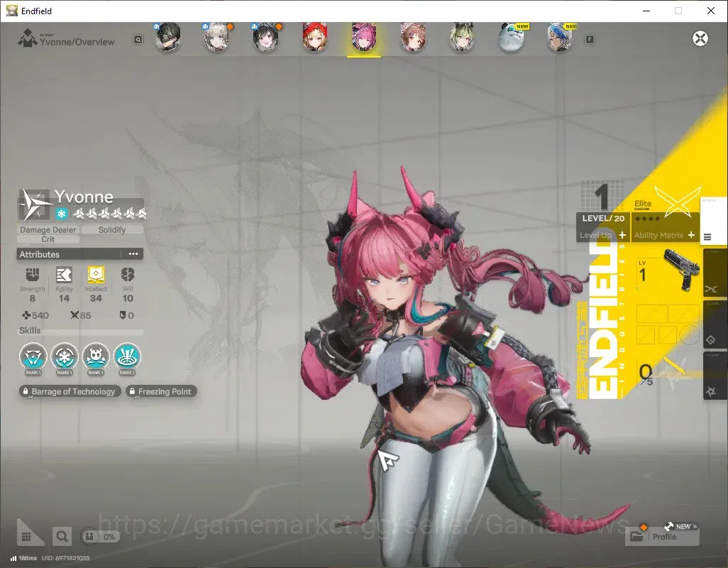The image size is (728, 568).
Task: Click the Crit tag
Action: tap(48, 239)
